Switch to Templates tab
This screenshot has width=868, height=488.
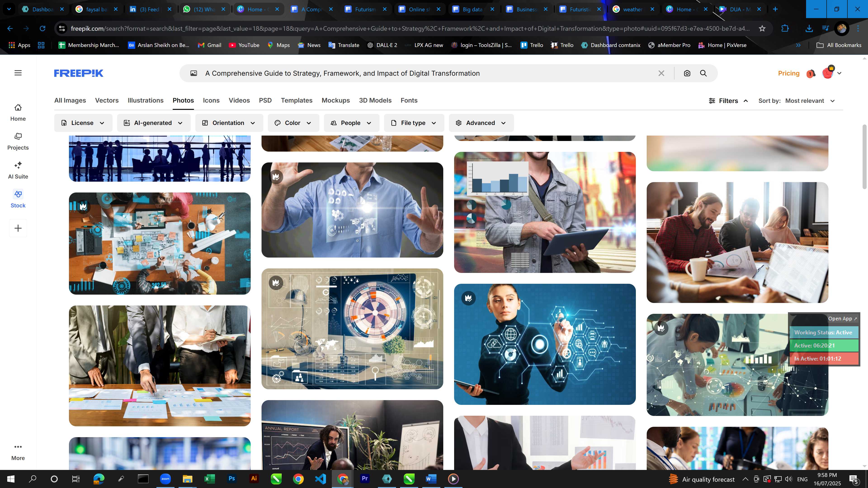coord(297,100)
